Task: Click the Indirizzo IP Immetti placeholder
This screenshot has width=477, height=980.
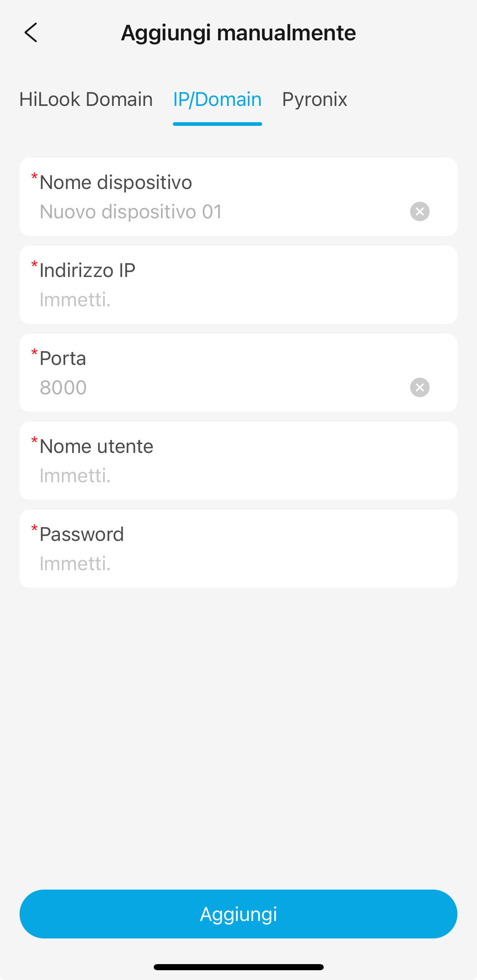Action: pos(75,300)
